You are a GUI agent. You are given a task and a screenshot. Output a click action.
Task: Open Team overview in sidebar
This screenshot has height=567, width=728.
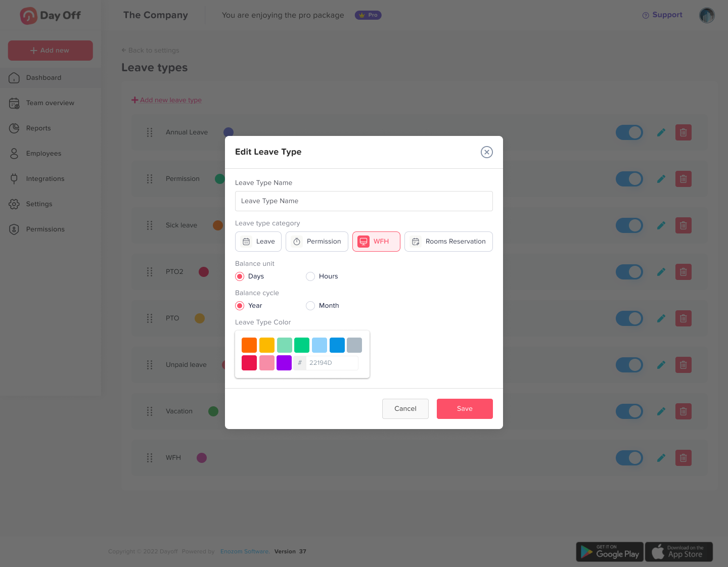[50, 103]
